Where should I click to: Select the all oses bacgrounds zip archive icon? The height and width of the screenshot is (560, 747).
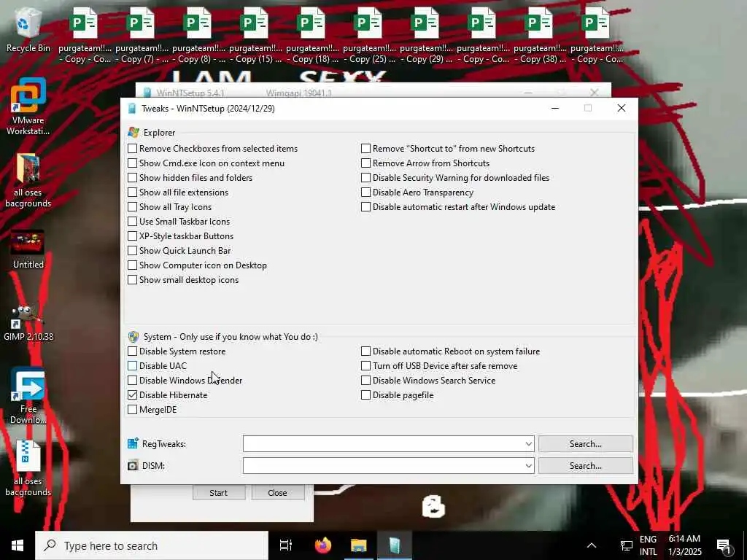[x=28, y=468]
